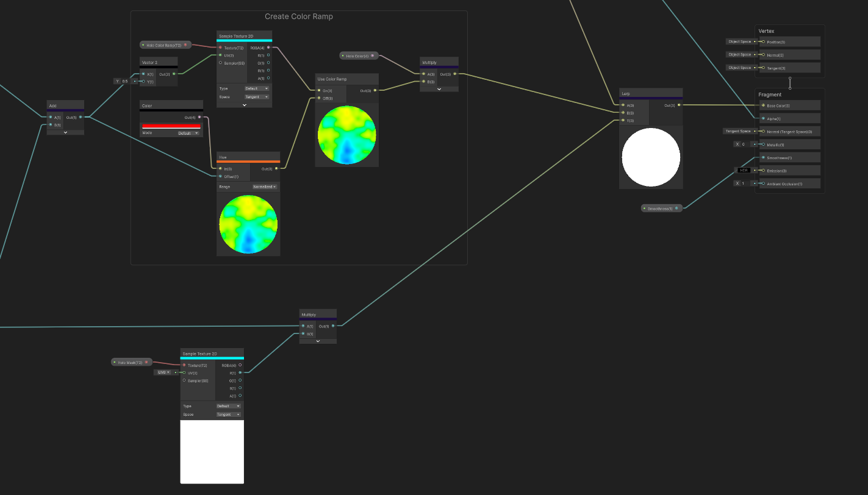The height and width of the screenshot is (495, 868).
Task: Click the Use Color Ramp On input port
Action: pos(318,90)
